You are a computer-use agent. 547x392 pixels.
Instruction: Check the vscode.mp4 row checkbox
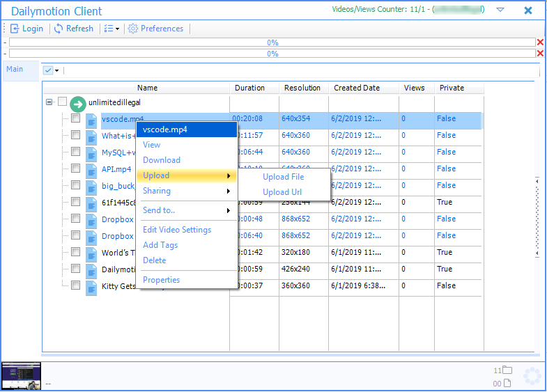pyautogui.click(x=75, y=118)
